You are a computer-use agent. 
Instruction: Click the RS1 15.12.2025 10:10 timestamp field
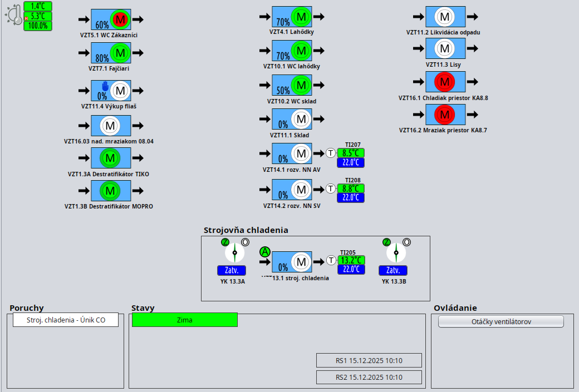click(x=369, y=360)
